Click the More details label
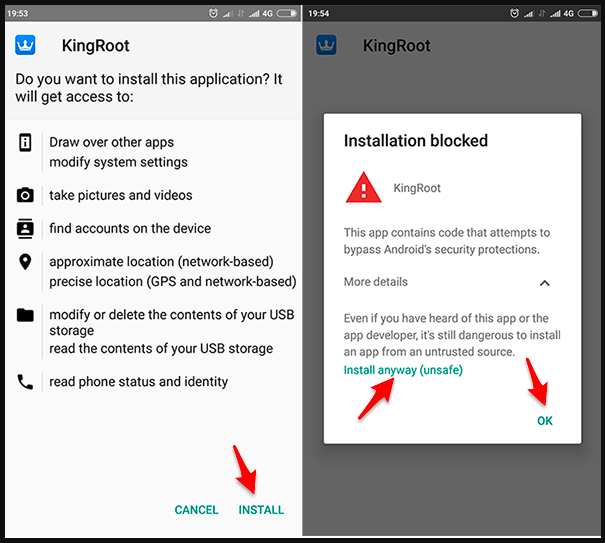 point(375,282)
